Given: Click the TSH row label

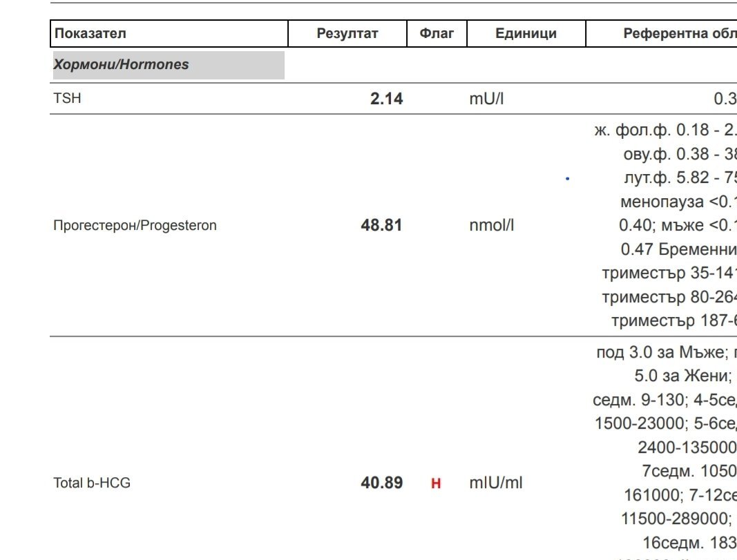Looking at the screenshot, I should (x=67, y=99).
